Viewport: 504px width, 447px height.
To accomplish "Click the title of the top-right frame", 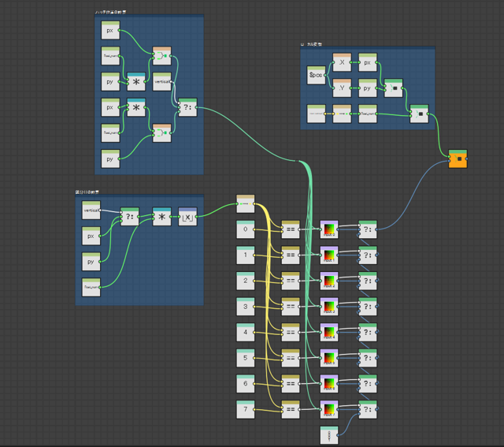I will pyautogui.click(x=311, y=45).
